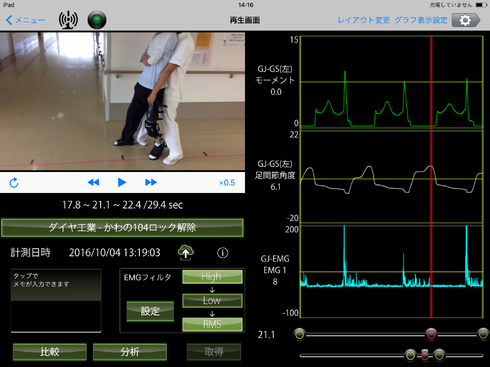This screenshot has width=490, height=367.
Task: Select the red current position slider handle
Action: (x=431, y=334)
